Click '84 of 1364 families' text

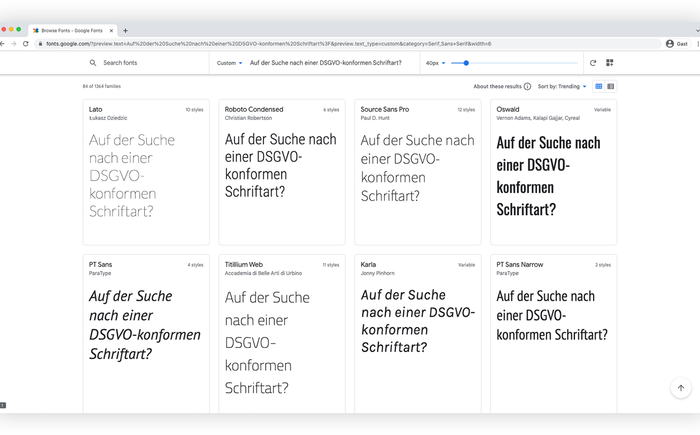point(102,87)
